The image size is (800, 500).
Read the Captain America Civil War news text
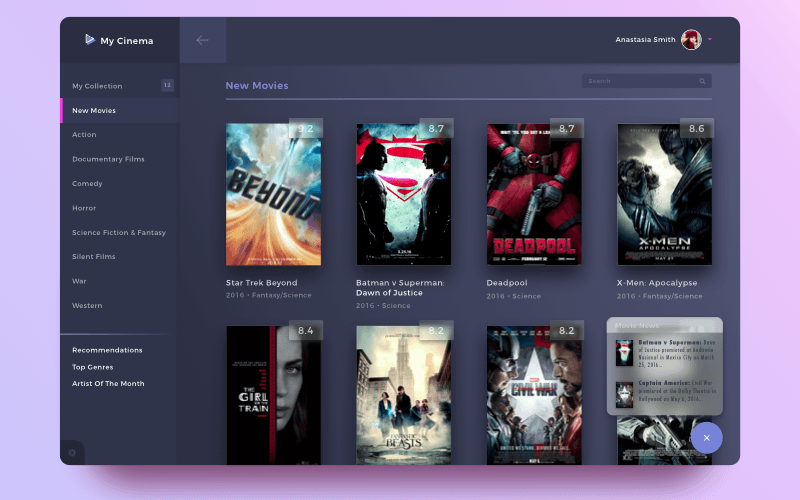coord(677,391)
